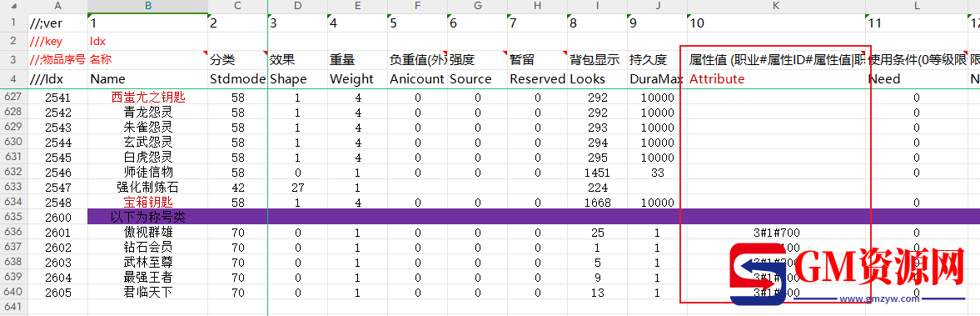Click the DuraMax value '33'
The height and width of the screenshot is (316, 980).
coord(658,172)
